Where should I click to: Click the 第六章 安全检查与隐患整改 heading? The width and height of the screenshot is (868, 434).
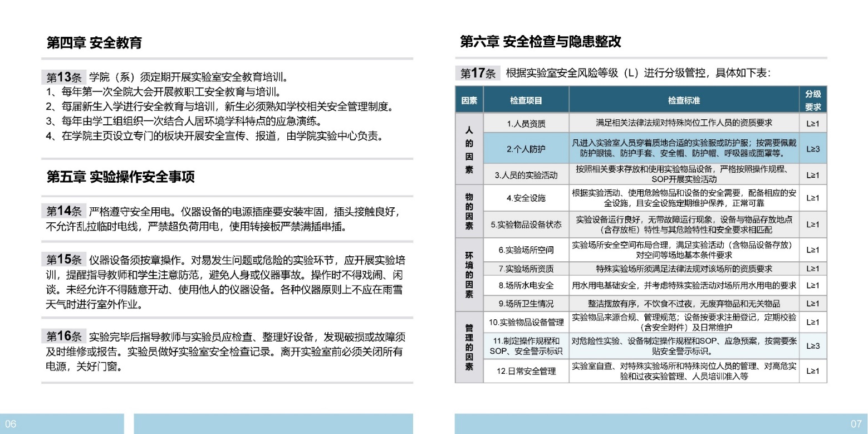pos(540,42)
